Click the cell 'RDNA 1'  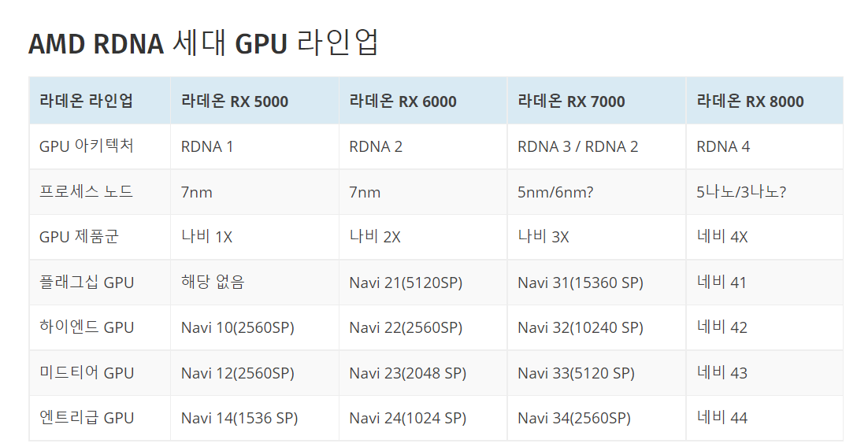point(254,146)
